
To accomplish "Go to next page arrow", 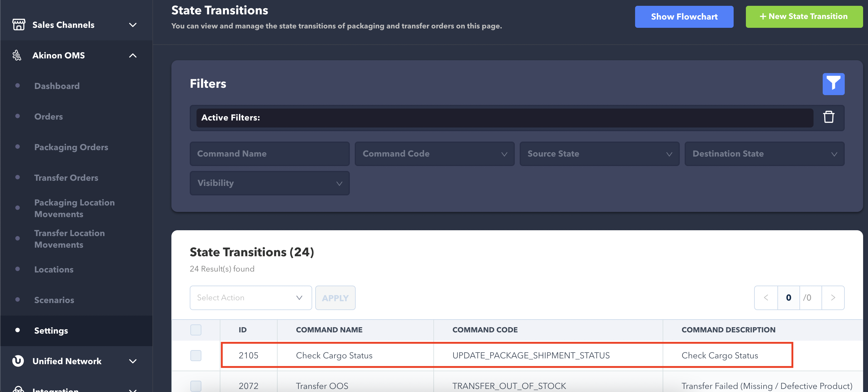I will click(x=832, y=298).
